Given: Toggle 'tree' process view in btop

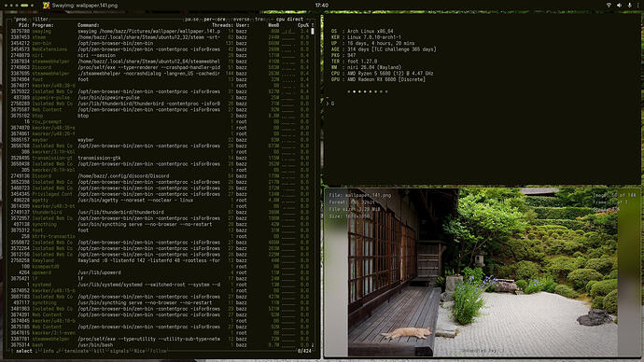Looking at the screenshot, I should [x=260, y=19].
